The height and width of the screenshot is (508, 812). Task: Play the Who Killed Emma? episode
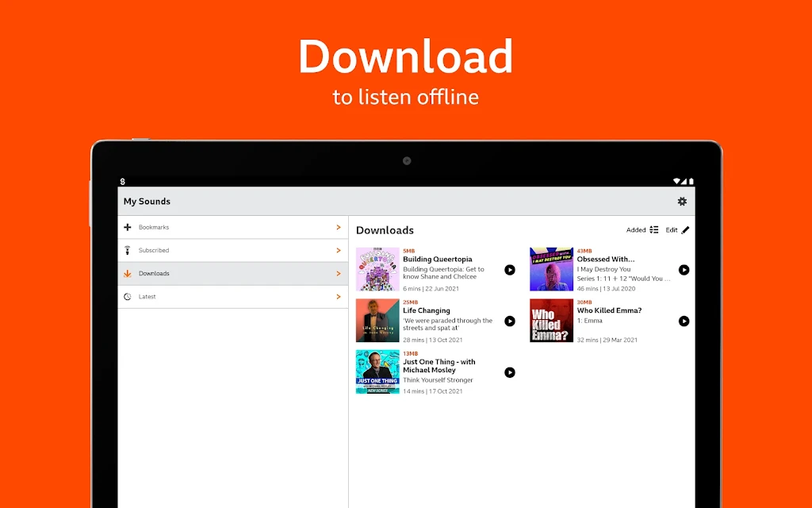tap(684, 321)
